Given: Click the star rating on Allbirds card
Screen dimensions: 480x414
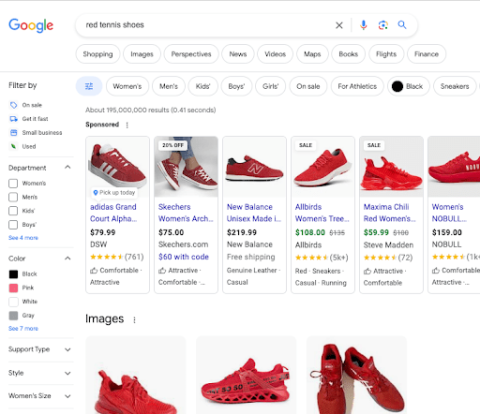Looking at the screenshot, I should (311, 258).
